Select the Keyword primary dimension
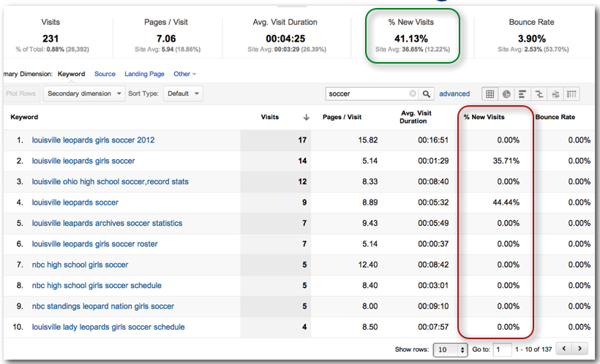This screenshot has width=600, height=364. click(x=71, y=74)
